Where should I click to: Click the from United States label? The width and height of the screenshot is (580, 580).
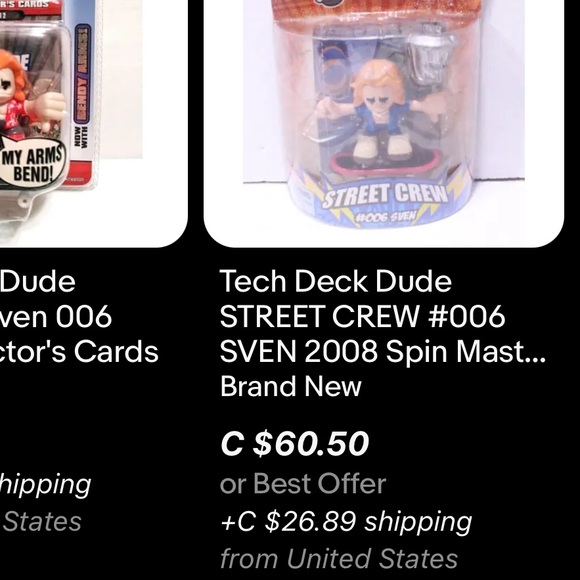(339, 559)
